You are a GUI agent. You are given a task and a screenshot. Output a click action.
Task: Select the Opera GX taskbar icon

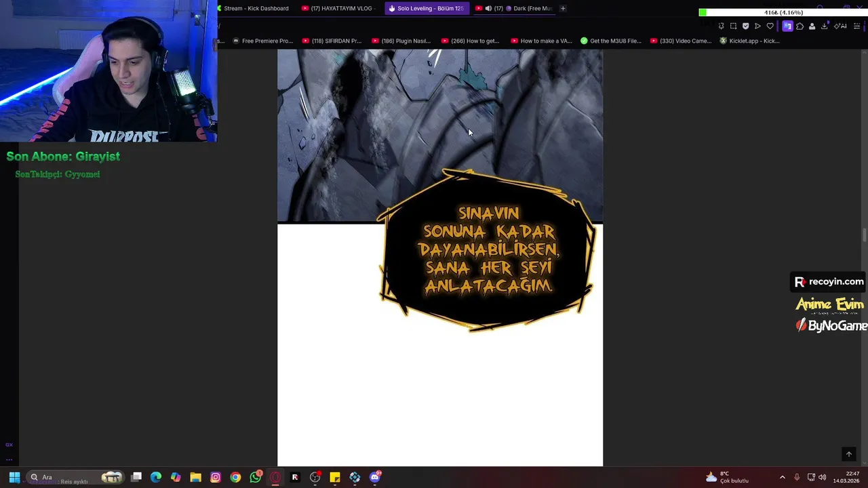point(275,477)
